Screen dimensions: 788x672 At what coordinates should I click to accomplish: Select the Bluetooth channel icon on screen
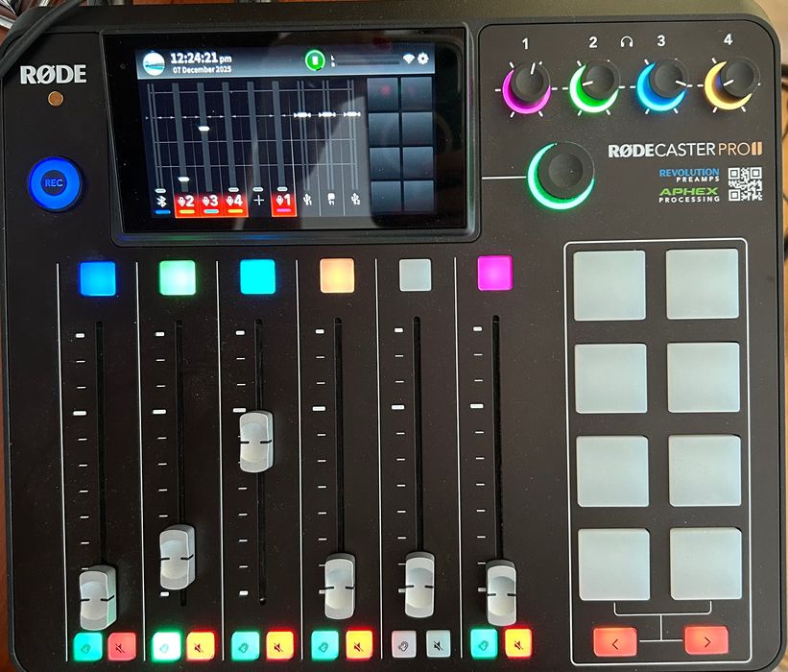click(161, 202)
